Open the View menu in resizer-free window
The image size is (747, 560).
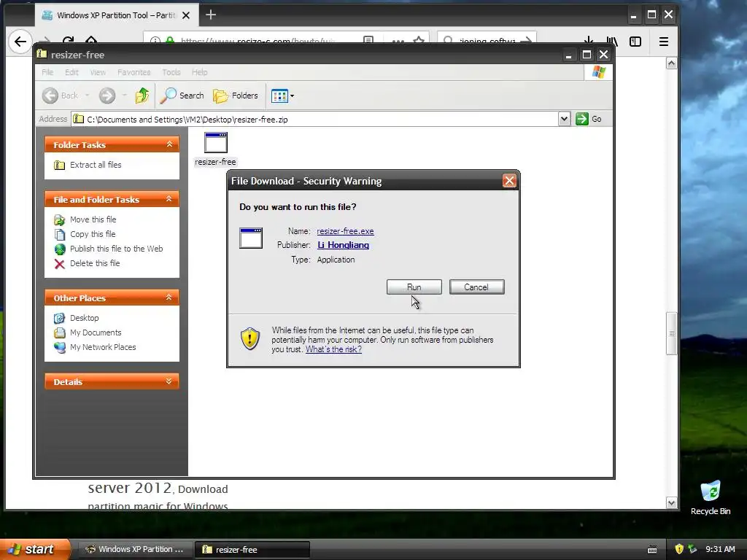[98, 72]
